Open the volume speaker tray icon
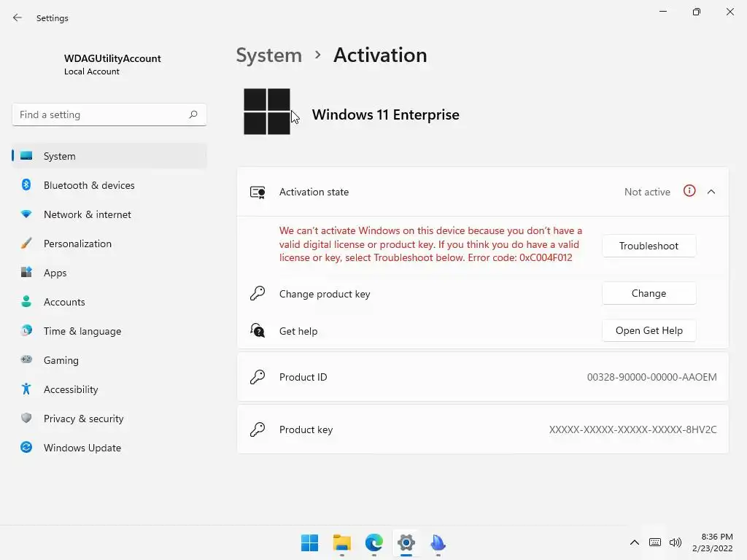 coord(675,542)
